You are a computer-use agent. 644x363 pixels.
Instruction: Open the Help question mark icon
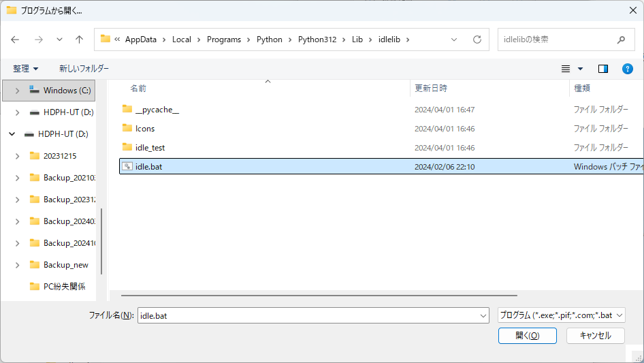click(628, 69)
